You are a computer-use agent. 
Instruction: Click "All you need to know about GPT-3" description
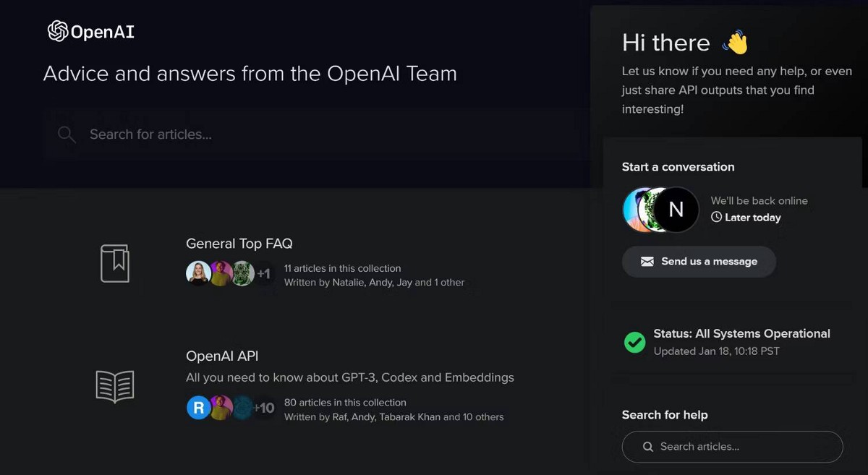pos(350,377)
